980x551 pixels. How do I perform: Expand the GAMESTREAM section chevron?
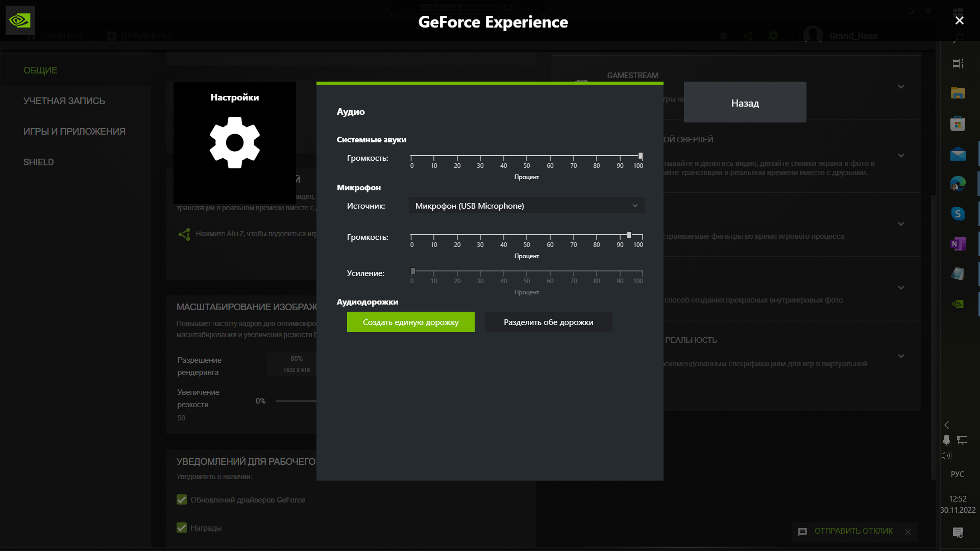coord(901,87)
